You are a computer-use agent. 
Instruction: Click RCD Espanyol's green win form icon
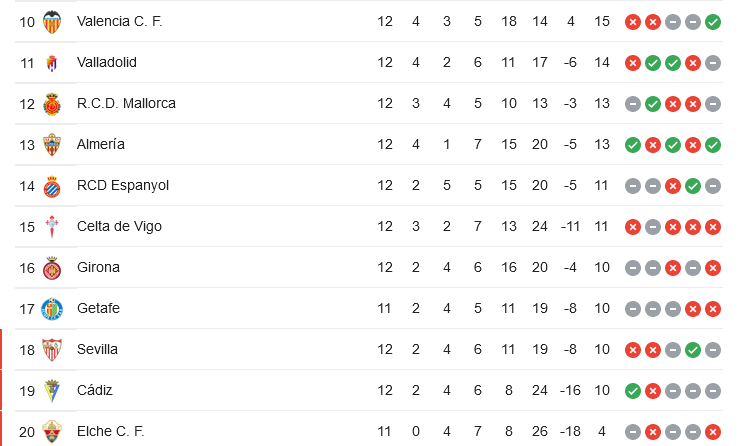click(692, 185)
